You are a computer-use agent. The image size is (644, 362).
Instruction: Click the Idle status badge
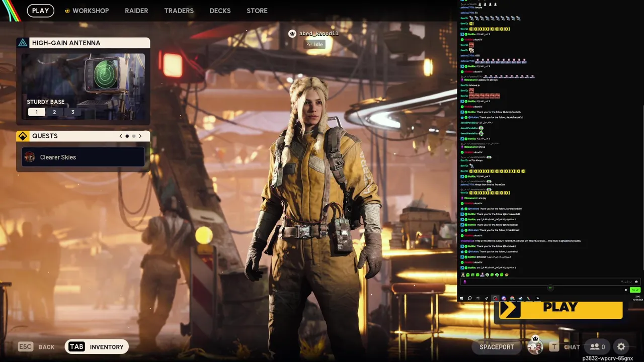click(315, 44)
